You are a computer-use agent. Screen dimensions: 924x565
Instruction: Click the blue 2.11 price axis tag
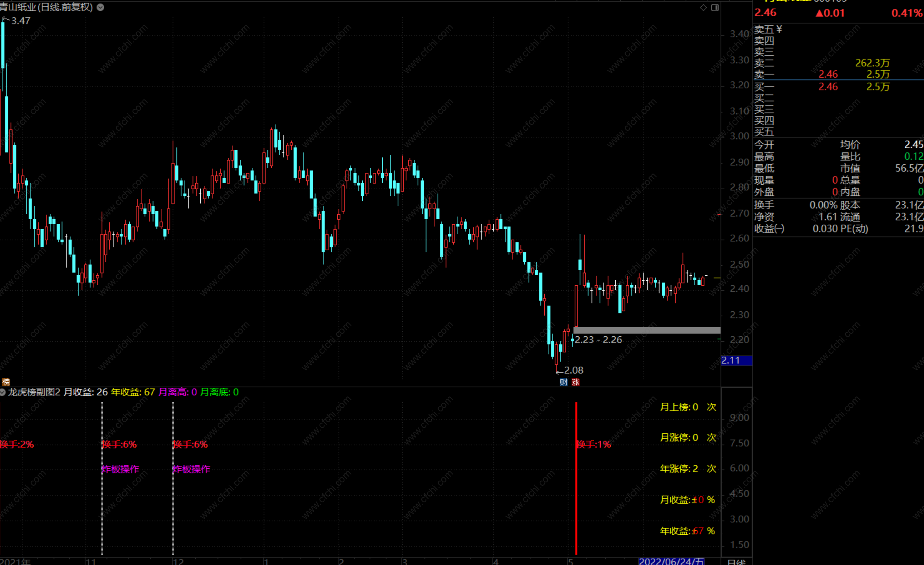736,360
